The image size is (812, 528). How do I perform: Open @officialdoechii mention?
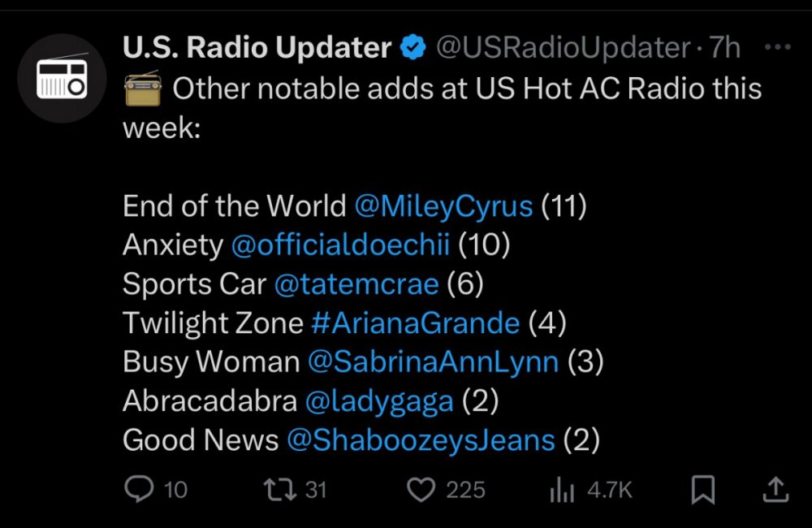[340, 245]
